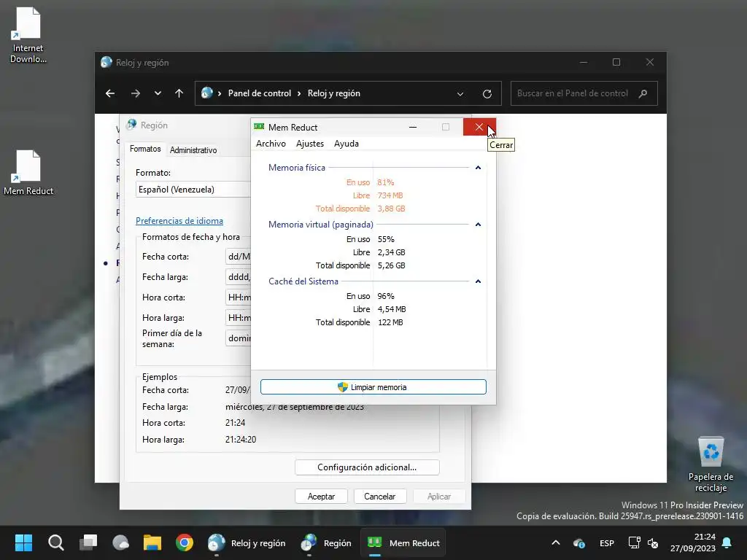Open recent locations chevron in Control Panel
Viewport: 747px width, 560px height.
click(x=158, y=93)
